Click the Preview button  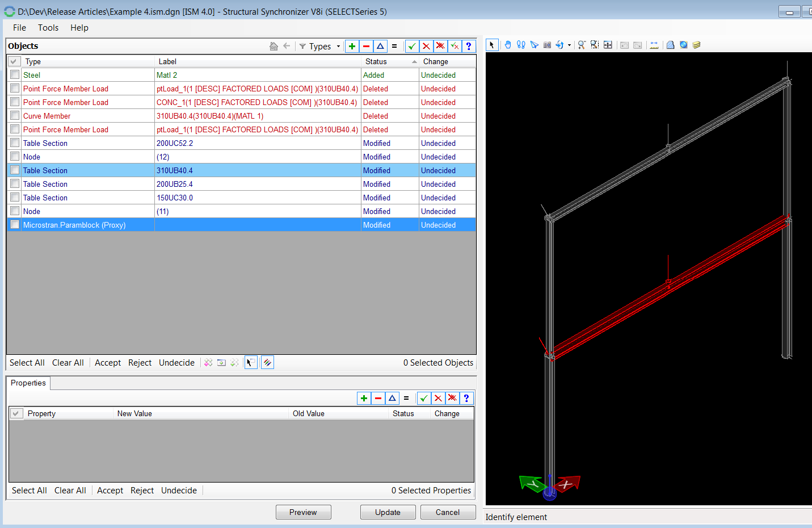(303, 512)
